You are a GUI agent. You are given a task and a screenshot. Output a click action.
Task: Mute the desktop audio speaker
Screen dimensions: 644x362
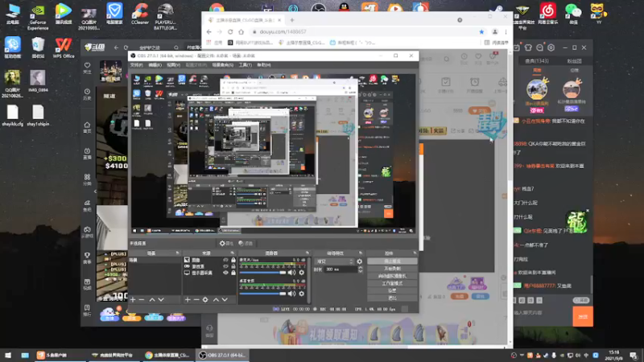[x=291, y=294]
